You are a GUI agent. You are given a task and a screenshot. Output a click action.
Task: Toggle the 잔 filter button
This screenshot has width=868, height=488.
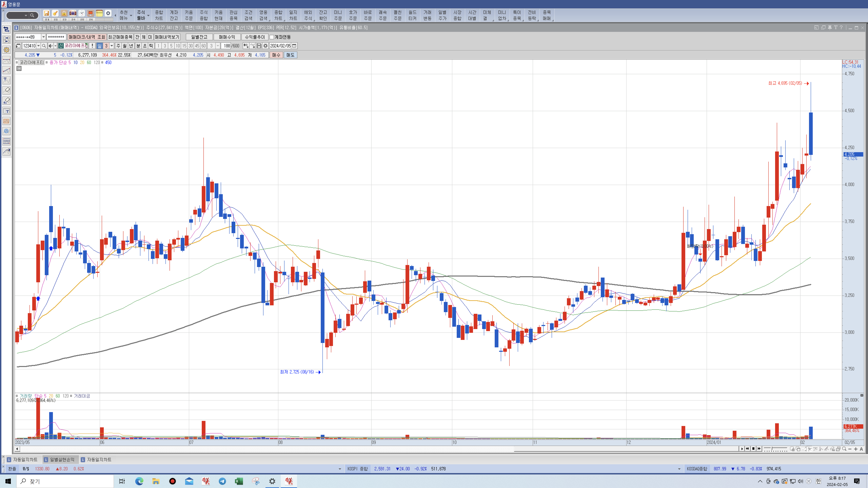tap(137, 37)
